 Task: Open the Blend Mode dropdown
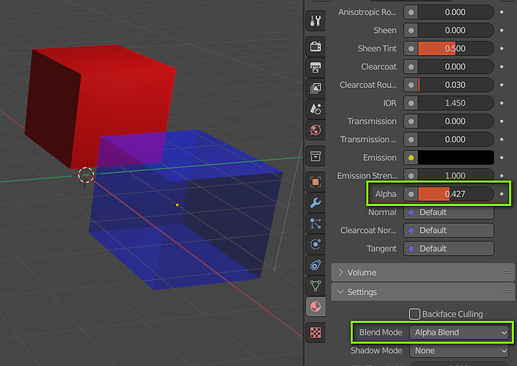tap(459, 332)
